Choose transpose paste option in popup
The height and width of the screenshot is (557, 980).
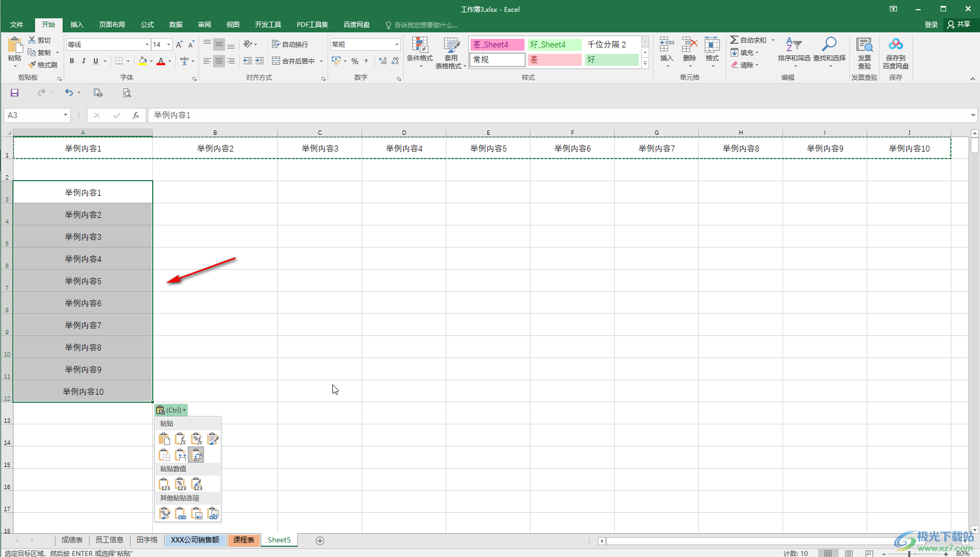(x=196, y=455)
